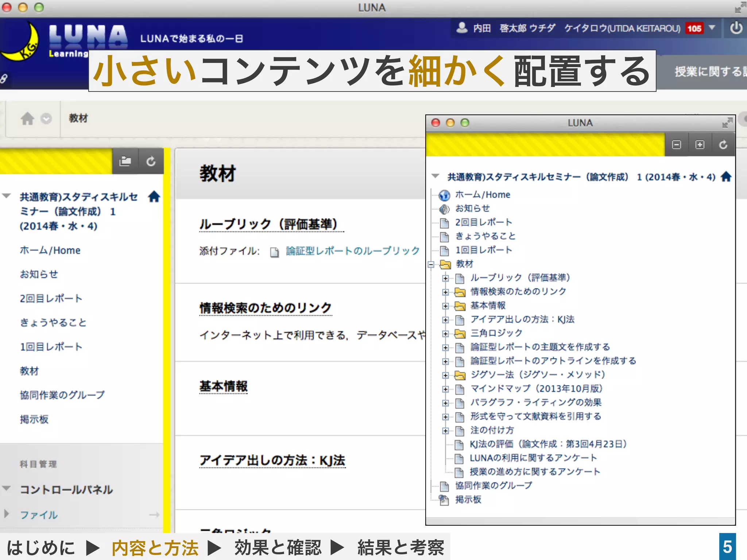Click the logout power icon in the LUNA header
The height and width of the screenshot is (560, 747).
[736, 28]
